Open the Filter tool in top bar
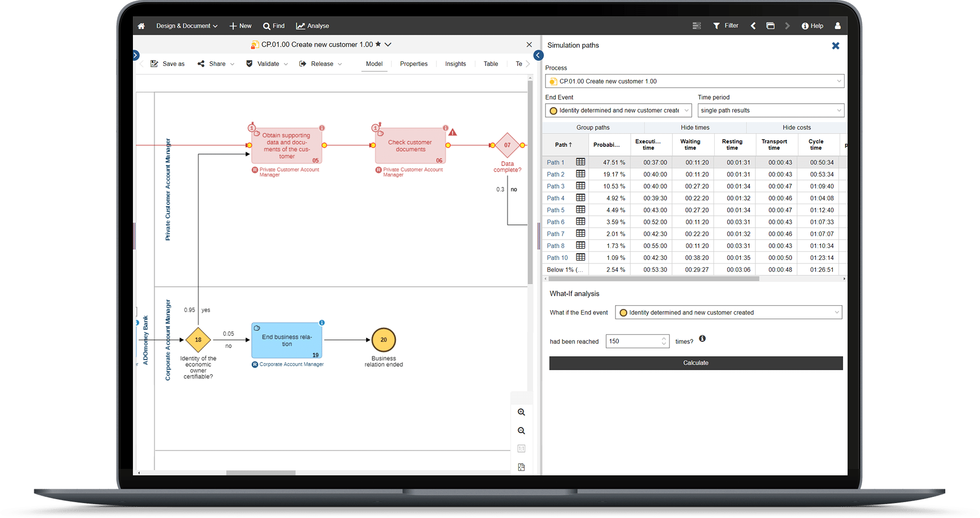The image size is (980, 518). click(726, 26)
